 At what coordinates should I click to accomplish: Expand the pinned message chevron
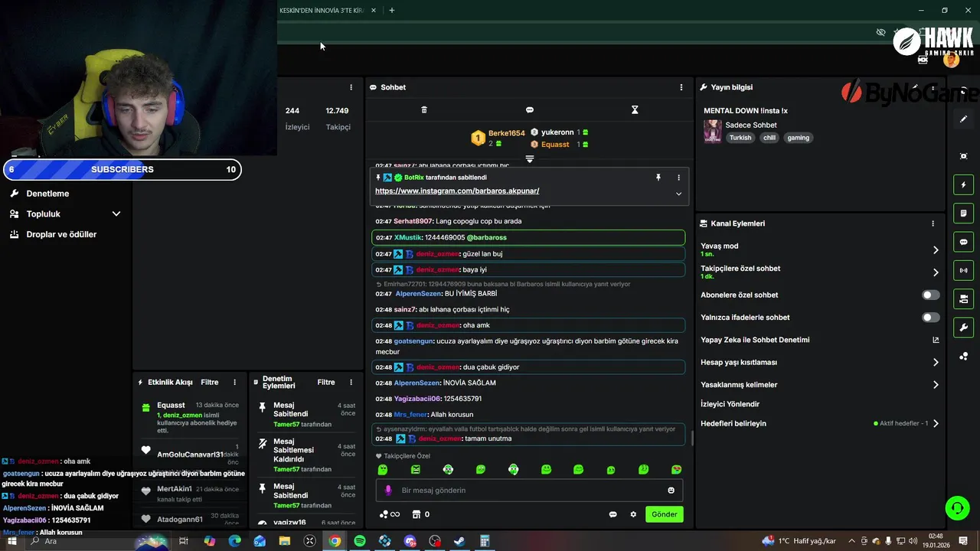coord(678,194)
